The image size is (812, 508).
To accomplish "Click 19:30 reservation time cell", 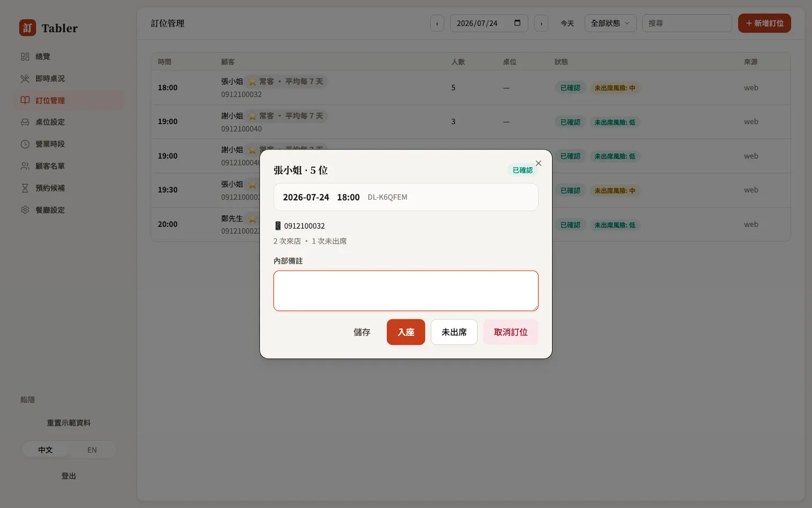I will pos(167,190).
